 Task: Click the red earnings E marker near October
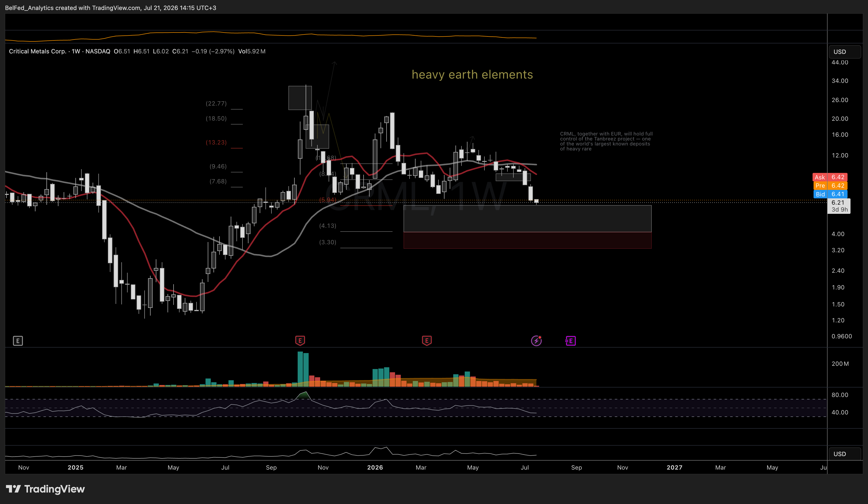point(300,341)
